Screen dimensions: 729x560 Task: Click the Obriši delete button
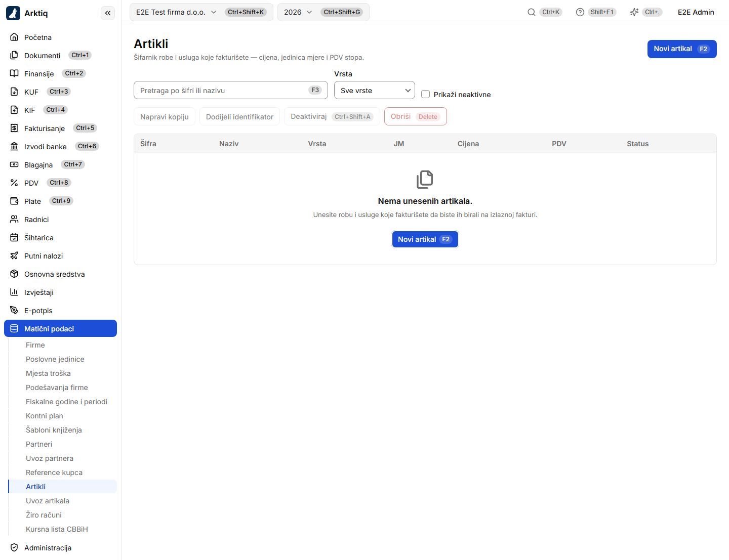click(x=416, y=116)
